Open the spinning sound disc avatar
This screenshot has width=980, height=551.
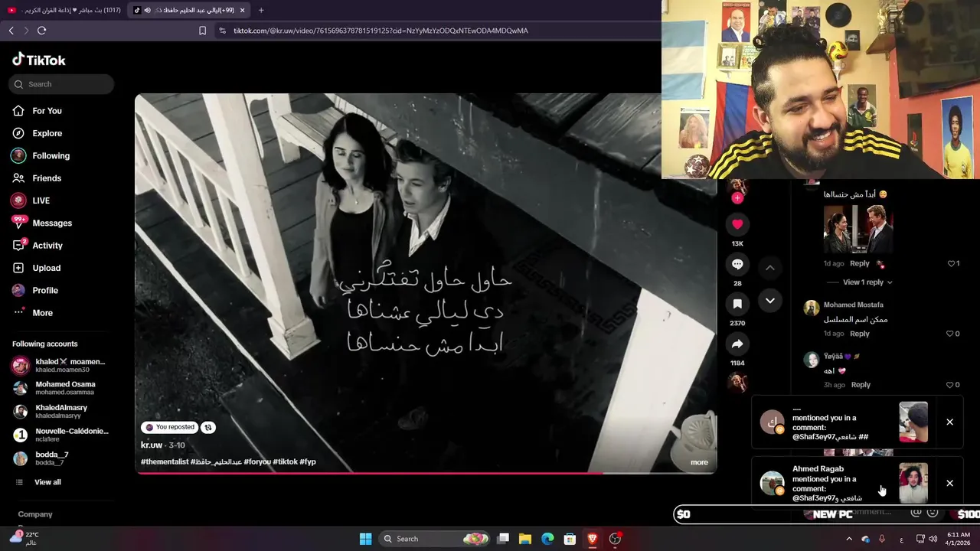pos(737,381)
